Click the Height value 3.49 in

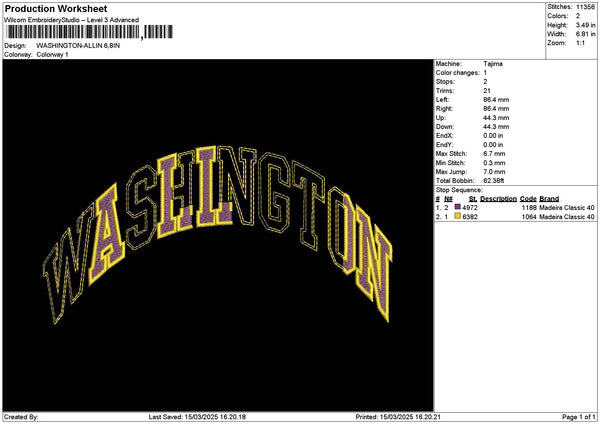585,25
